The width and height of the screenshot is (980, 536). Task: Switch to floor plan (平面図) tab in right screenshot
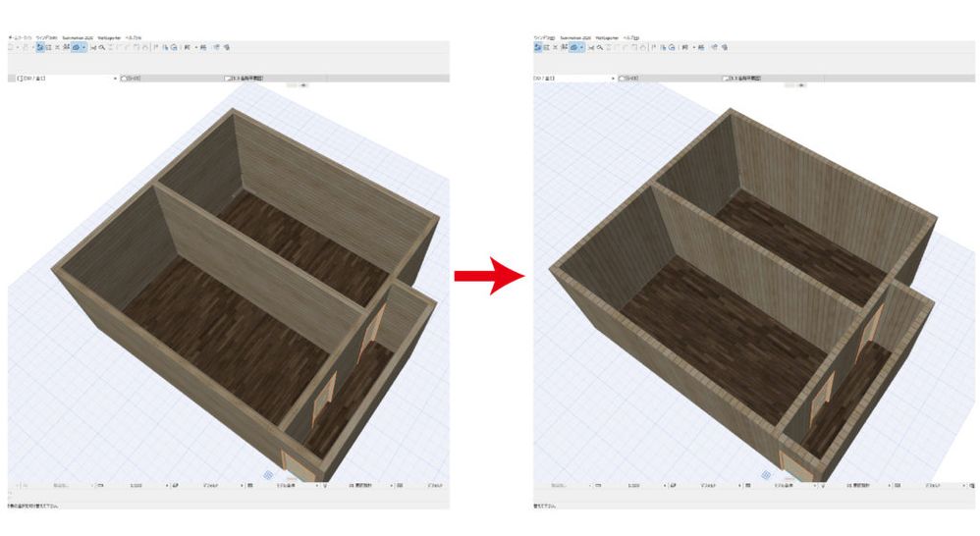(x=773, y=79)
